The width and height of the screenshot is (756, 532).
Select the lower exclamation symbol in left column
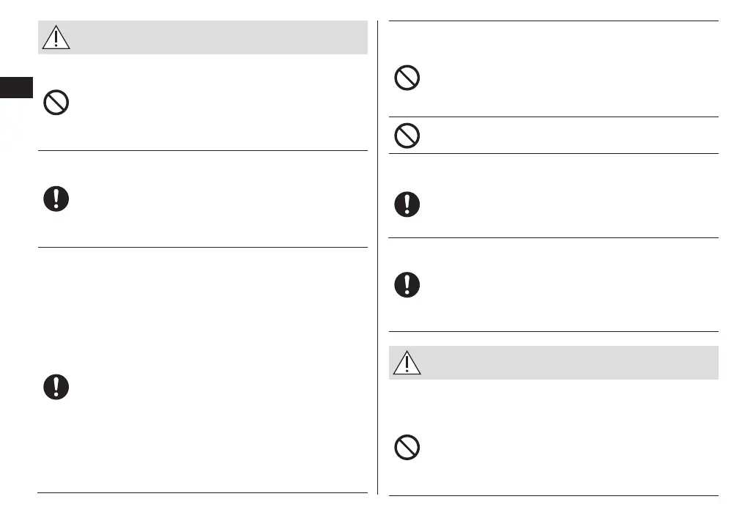[56, 387]
